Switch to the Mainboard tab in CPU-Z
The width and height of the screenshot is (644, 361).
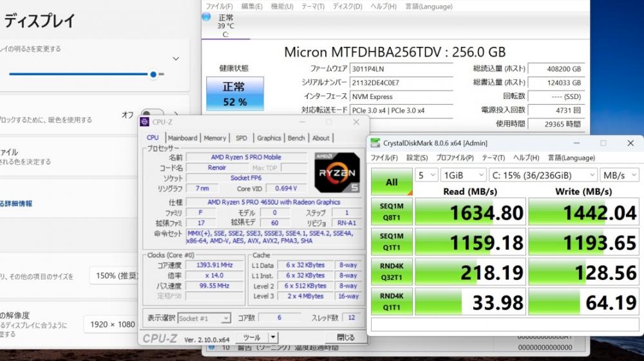tap(183, 138)
